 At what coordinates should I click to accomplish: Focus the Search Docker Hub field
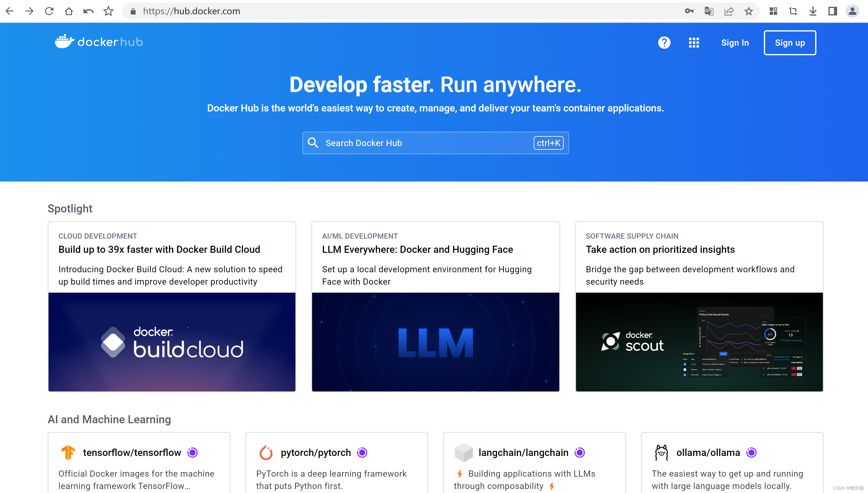coord(435,143)
